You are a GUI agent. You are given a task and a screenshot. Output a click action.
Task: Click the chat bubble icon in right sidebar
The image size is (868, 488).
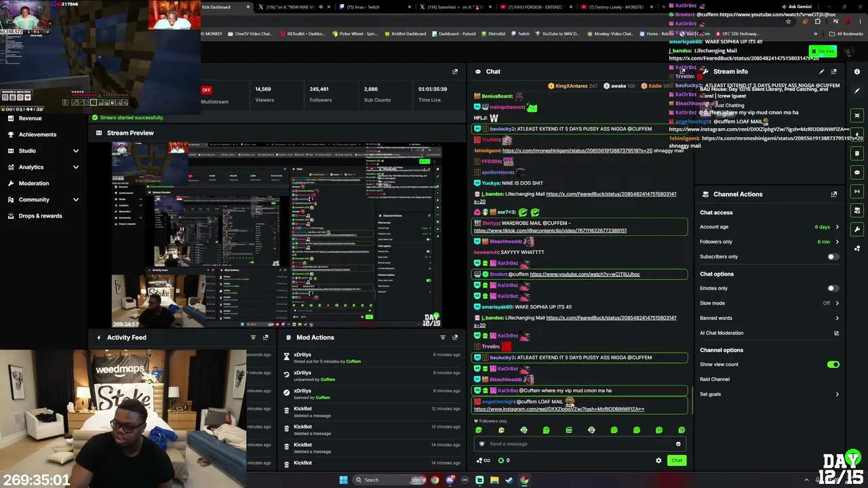(x=857, y=172)
